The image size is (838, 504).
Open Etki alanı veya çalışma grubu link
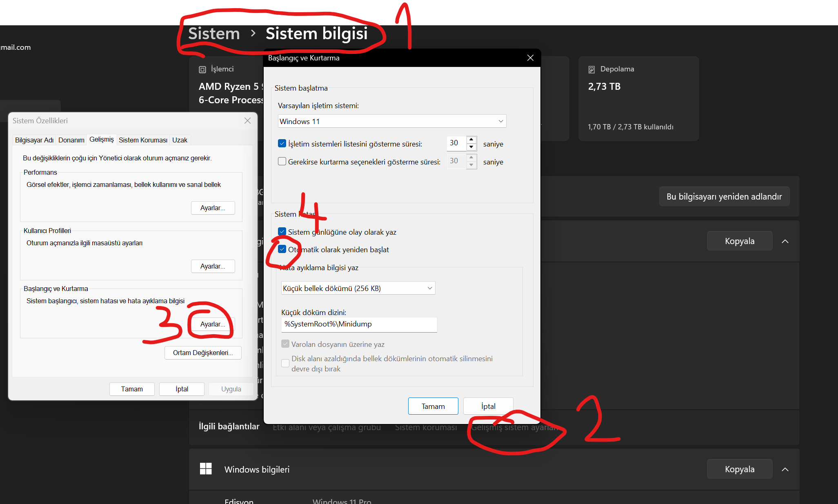tap(327, 427)
